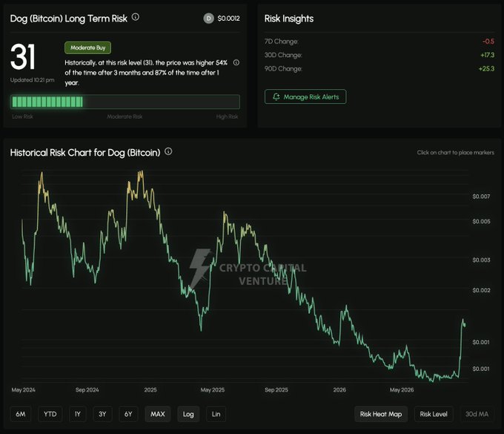Click the Moderate Risk label under bar
Screen dimensions: 504x434
pyautogui.click(x=125, y=116)
